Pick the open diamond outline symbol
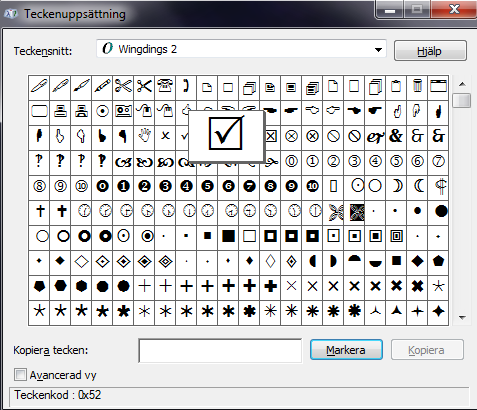The height and width of the screenshot is (410, 477). [82, 261]
